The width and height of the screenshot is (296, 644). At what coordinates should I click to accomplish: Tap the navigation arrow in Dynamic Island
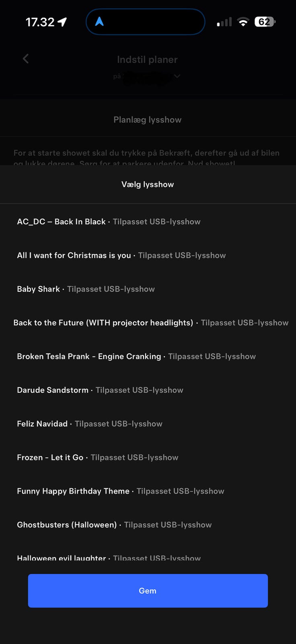click(x=99, y=22)
